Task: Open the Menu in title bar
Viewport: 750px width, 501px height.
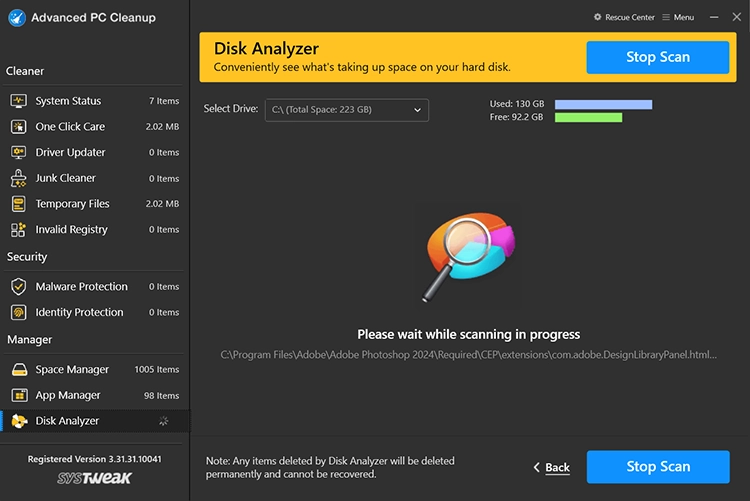Action: pyautogui.click(x=678, y=17)
